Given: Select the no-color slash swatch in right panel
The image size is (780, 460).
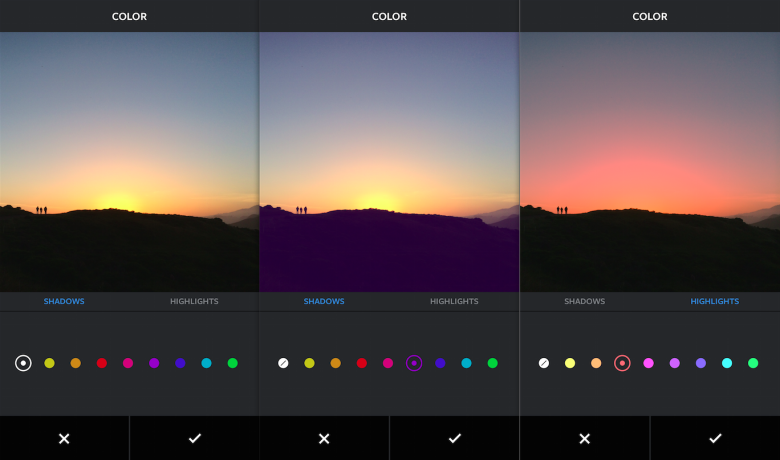Looking at the screenshot, I should coord(544,363).
